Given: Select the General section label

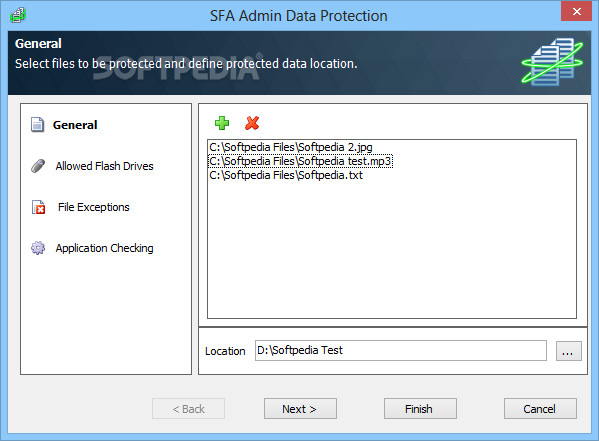Looking at the screenshot, I should tap(75, 125).
